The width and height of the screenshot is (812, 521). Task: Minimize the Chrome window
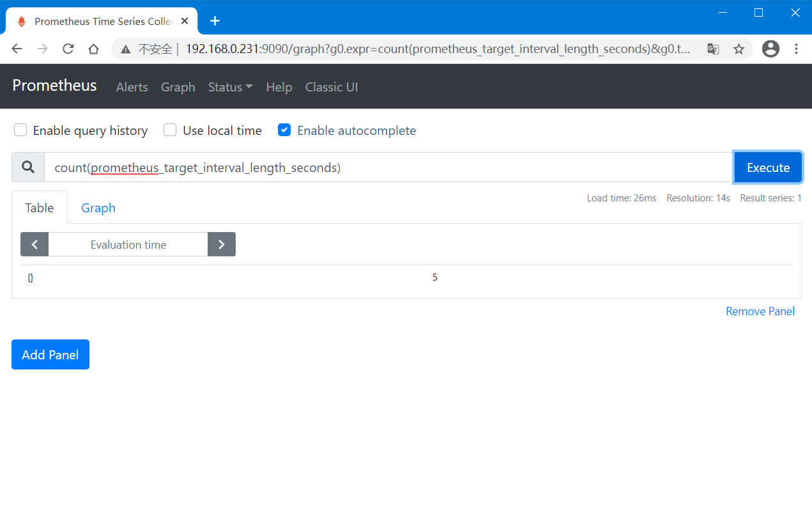(x=723, y=12)
